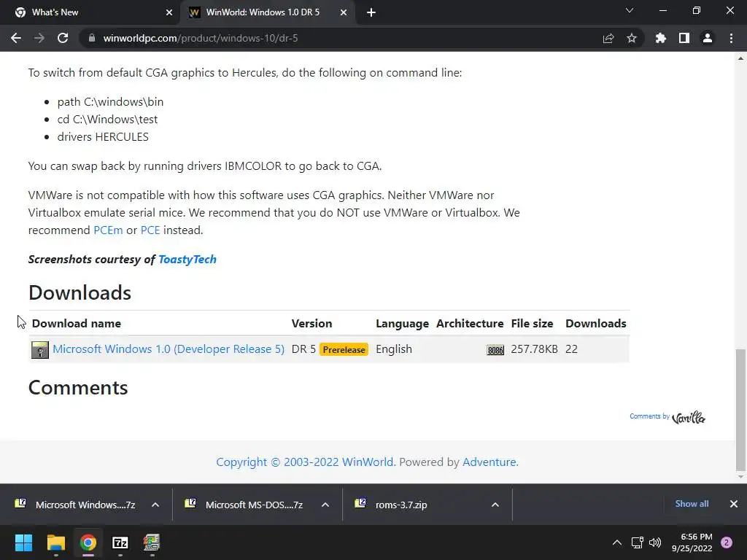This screenshot has width=747, height=560.
Task: Click the Copyright 2003-2022 WinWorld link
Action: coord(306,462)
